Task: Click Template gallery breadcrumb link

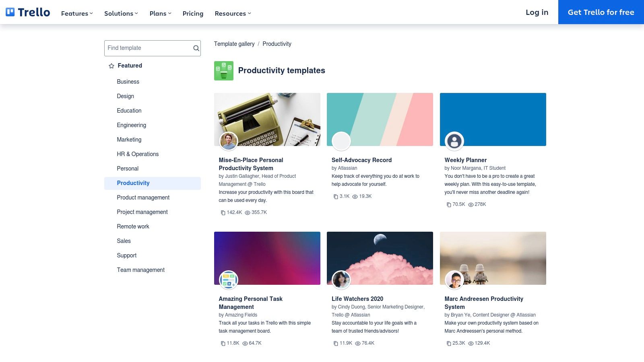Action: pyautogui.click(x=234, y=44)
